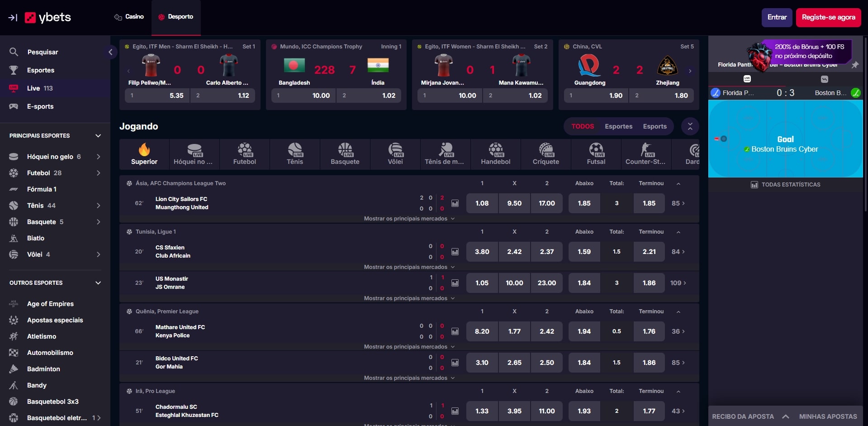The width and height of the screenshot is (868, 426).
Task: Open TODAS ESTATÍSTICAS for the hockey match
Action: click(785, 184)
